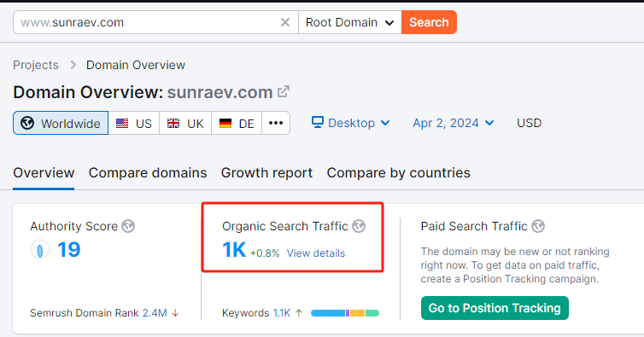
Task: Click globe icon next to Paid Search Traffic
Action: [538, 226]
